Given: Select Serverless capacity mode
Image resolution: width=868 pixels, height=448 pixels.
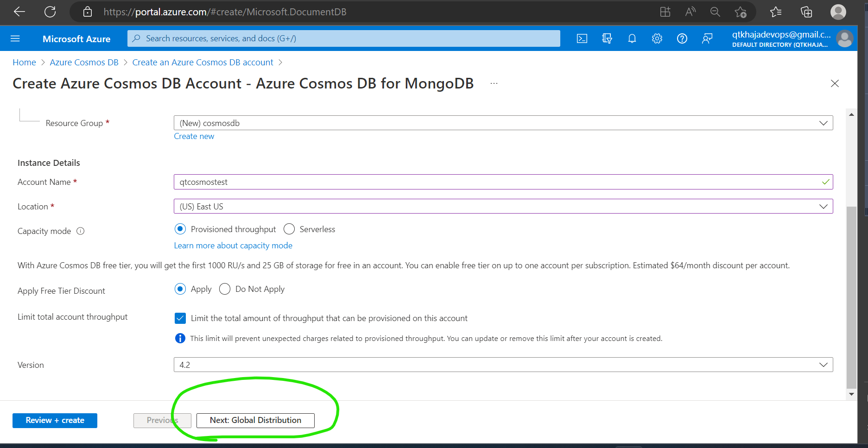Looking at the screenshot, I should click(x=289, y=229).
